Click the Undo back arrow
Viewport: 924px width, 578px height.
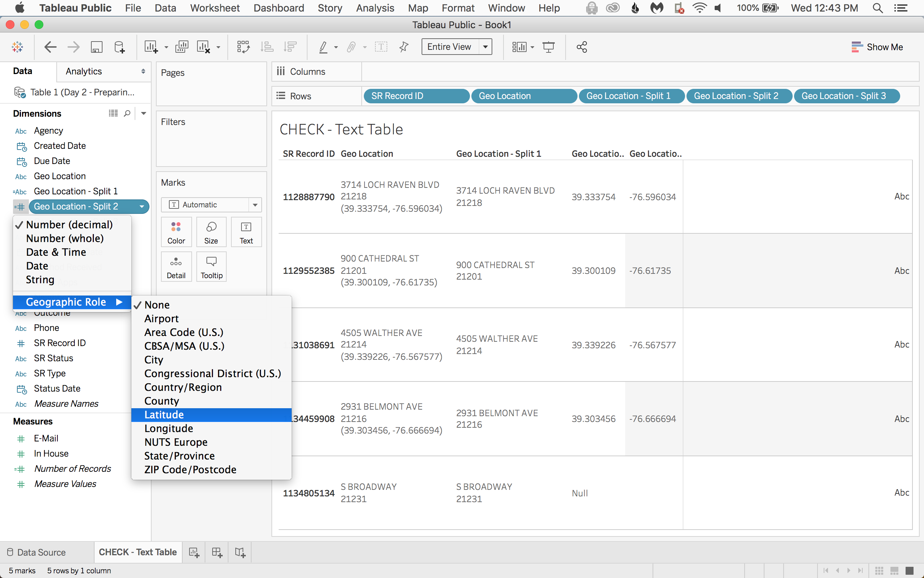(51, 47)
